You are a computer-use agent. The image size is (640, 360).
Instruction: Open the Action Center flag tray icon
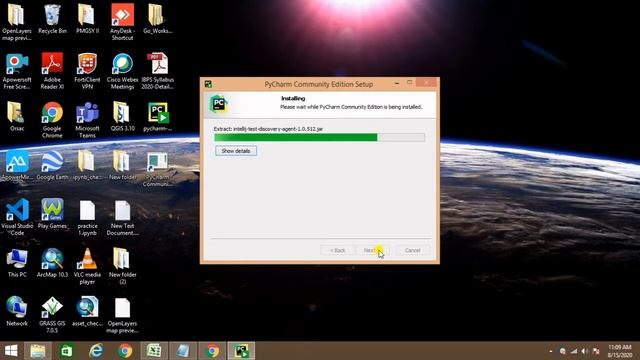(x=596, y=351)
